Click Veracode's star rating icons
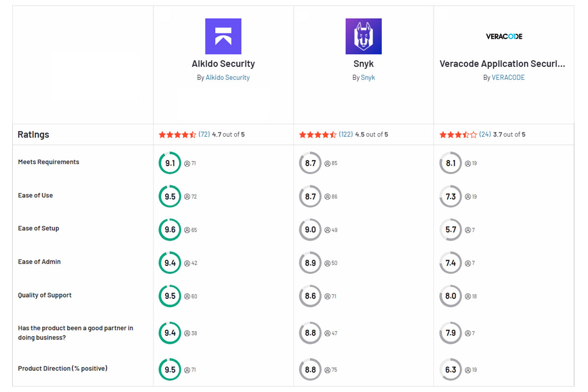Screen dimensions: 588x392 pyautogui.click(x=458, y=134)
